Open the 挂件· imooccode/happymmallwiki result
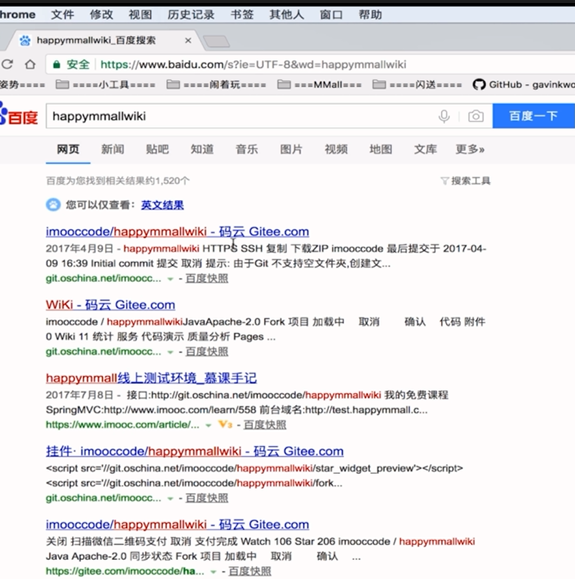The image size is (575, 579). coord(195,451)
